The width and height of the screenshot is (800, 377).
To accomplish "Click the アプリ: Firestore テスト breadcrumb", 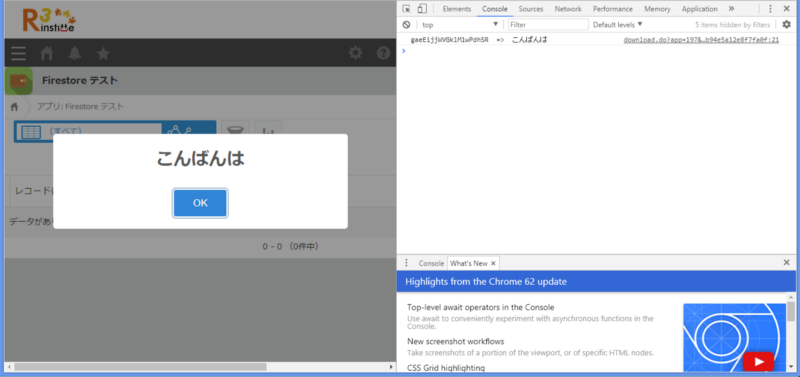I will point(80,107).
